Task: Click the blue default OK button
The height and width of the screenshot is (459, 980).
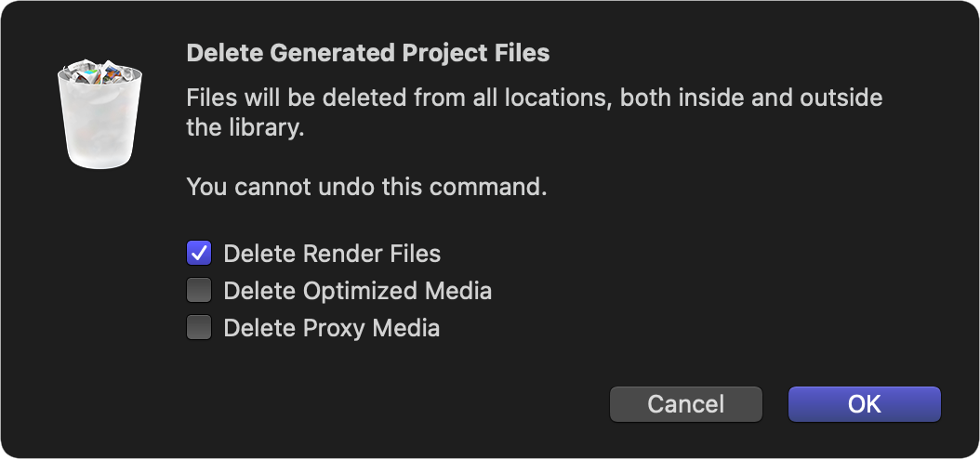Action: point(865,404)
